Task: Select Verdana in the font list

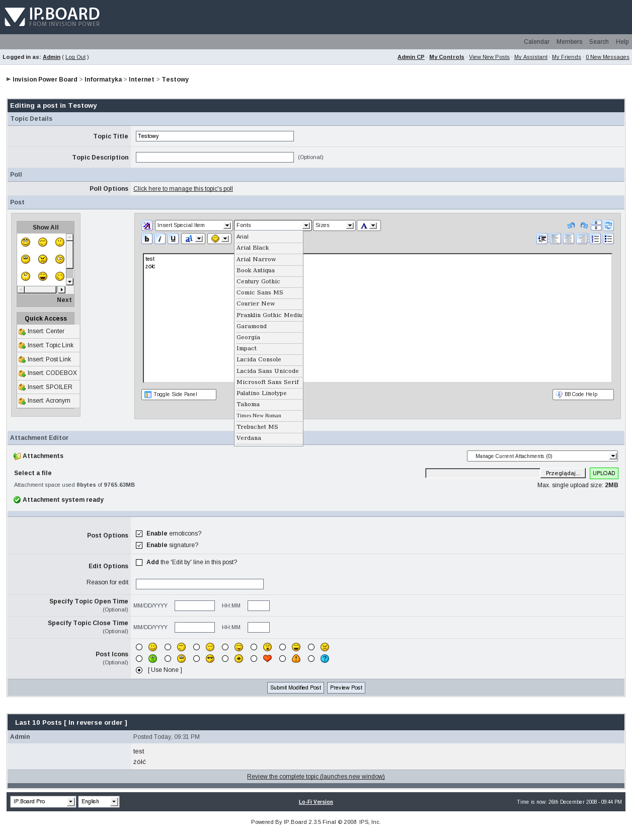Action: click(x=249, y=438)
